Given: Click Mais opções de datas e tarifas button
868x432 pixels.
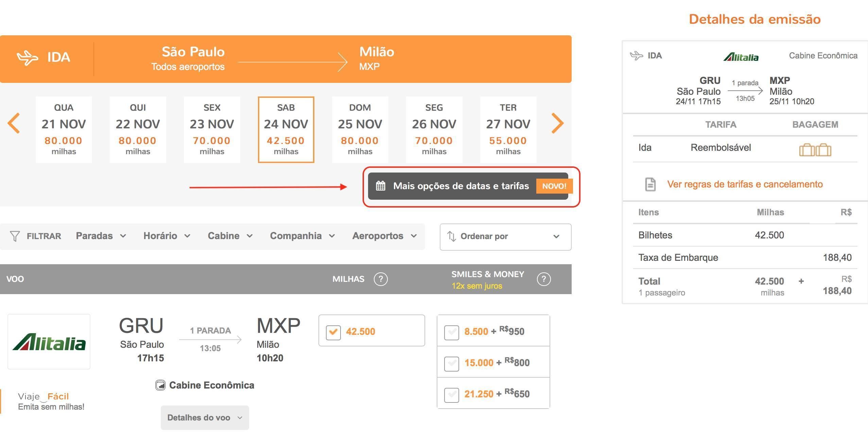Looking at the screenshot, I should [468, 186].
